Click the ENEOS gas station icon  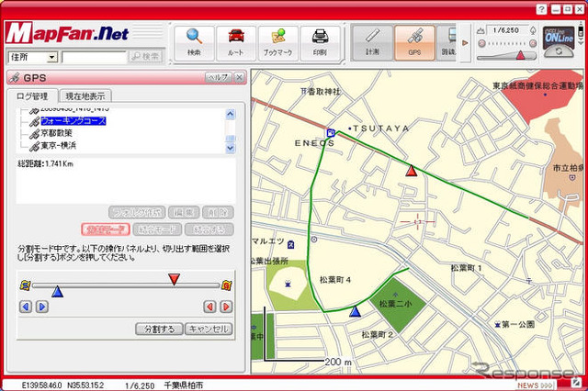coord(331,132)
